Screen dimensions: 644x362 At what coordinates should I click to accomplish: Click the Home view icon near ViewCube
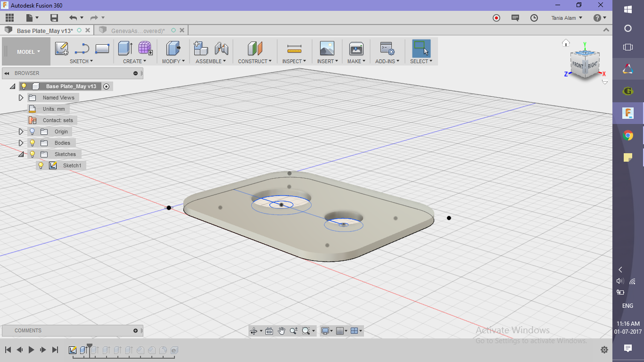(566, 43)
